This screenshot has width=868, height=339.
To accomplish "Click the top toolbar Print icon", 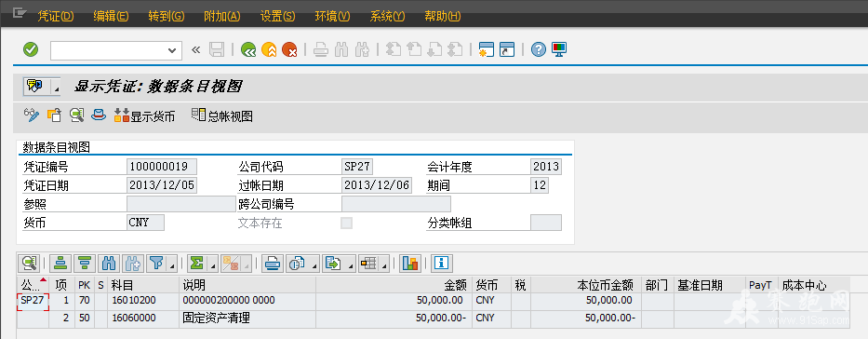I will 321,50.
